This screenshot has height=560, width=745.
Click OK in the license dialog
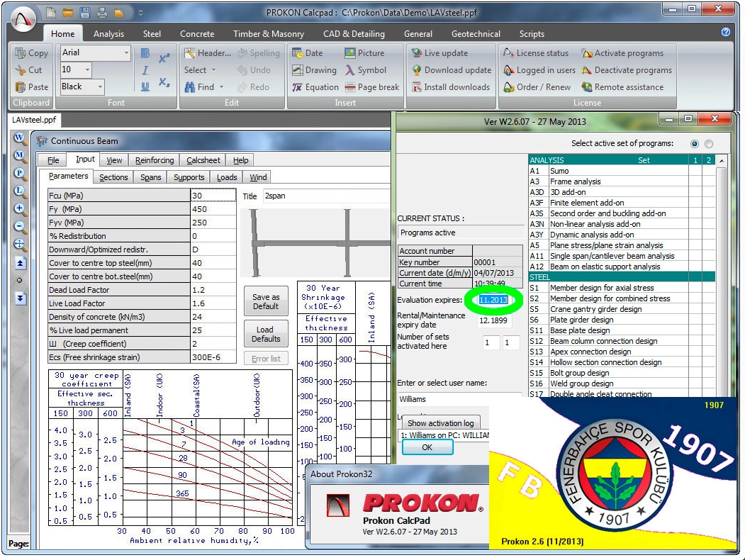(427, 447)
